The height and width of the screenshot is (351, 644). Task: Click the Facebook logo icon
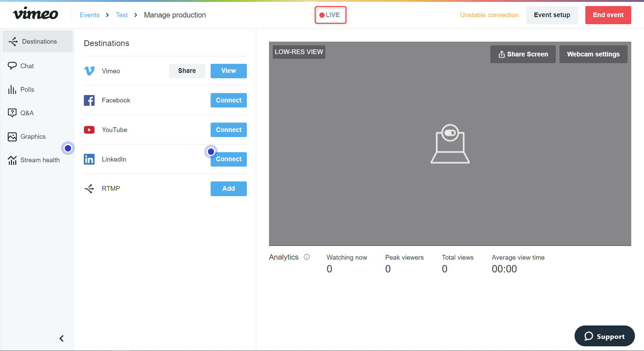89,100
